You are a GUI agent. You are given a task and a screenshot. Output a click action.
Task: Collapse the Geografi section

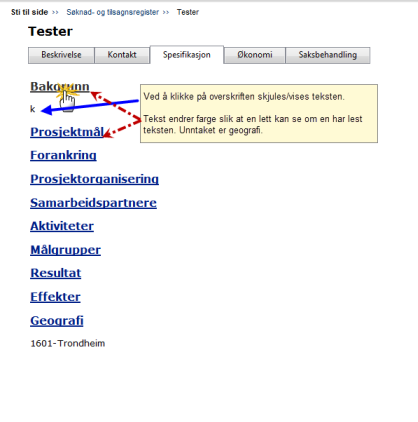pyautogui.click(x=57, y=321)
